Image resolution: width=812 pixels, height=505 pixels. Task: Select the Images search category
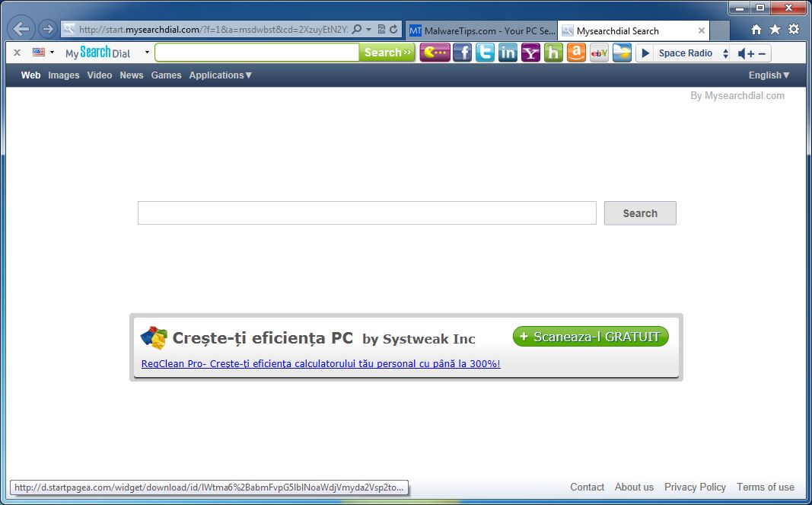64,75
